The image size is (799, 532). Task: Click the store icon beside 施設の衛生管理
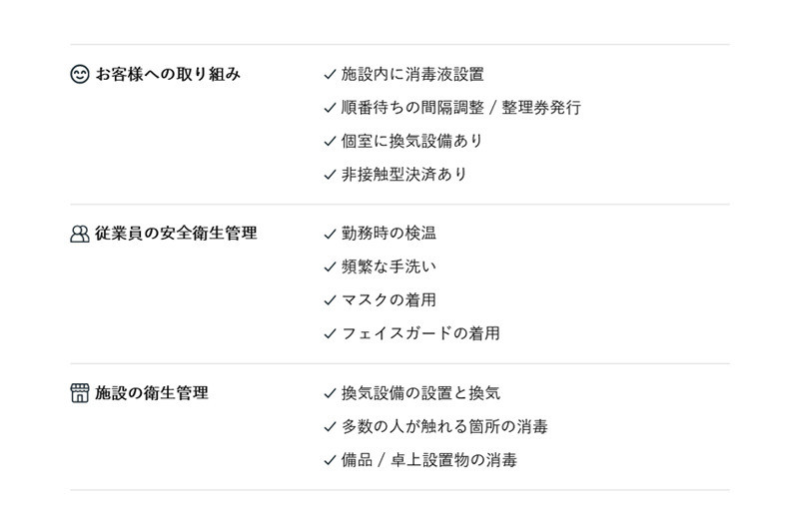click(80, 393)
